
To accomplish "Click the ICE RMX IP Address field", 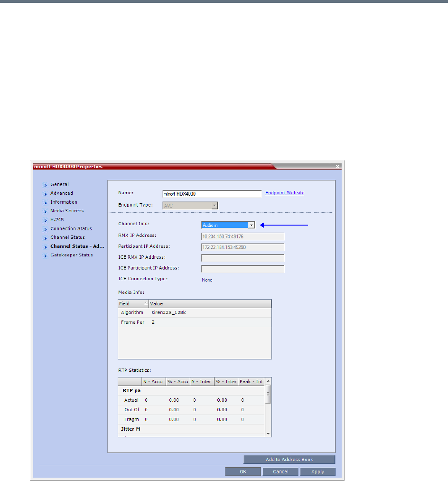I will pos(243,258).
